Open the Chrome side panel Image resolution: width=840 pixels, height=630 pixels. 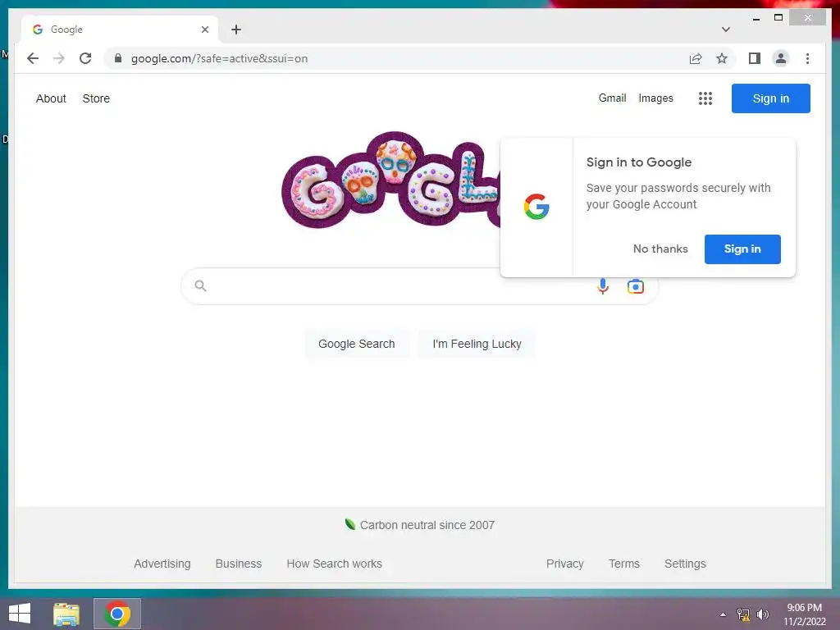(755, 58)
